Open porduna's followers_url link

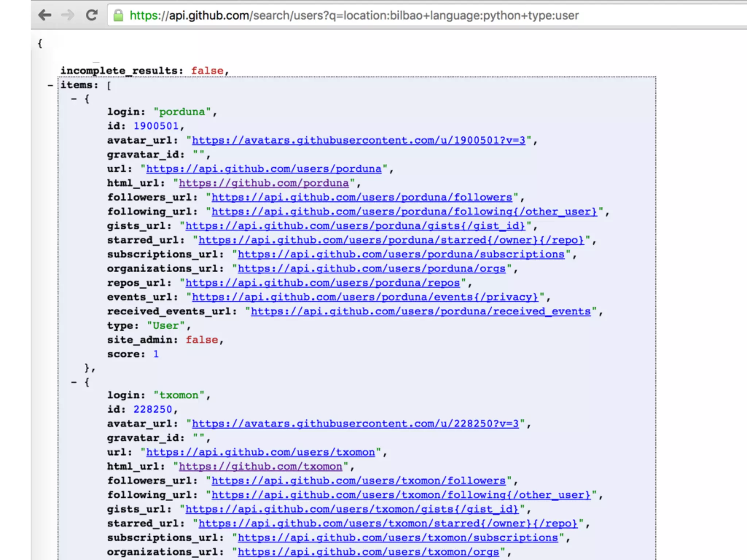pyautogui.click(x=362, y=197)
